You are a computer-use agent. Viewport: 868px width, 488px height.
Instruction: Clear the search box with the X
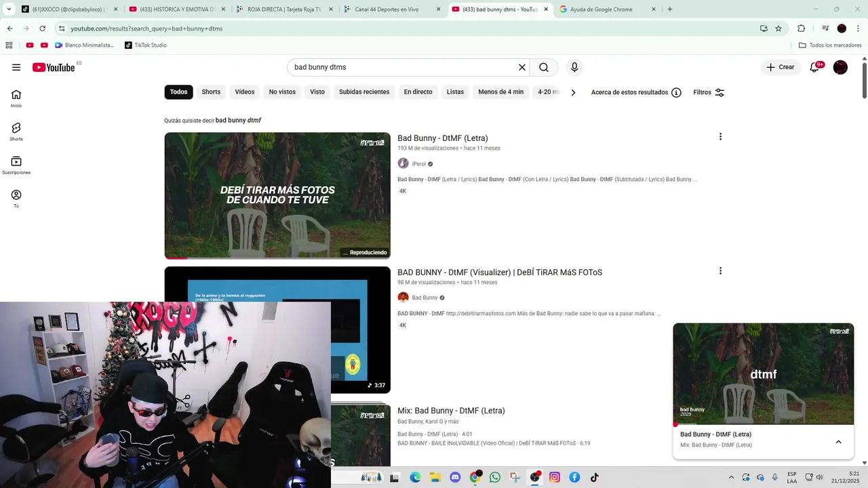tap(522, 67)
